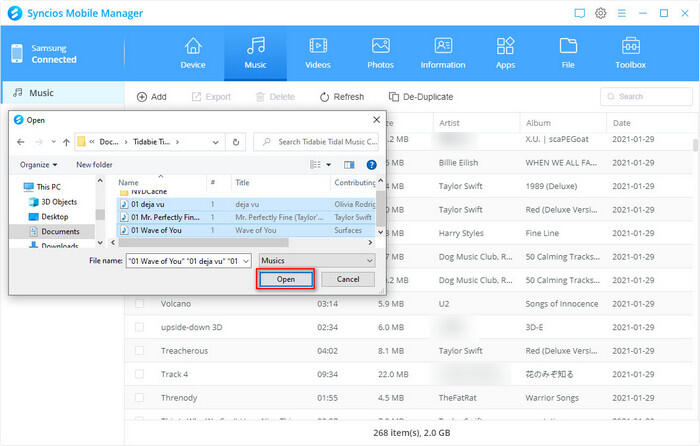Open the Videos tab

click(x=318, y=54)
